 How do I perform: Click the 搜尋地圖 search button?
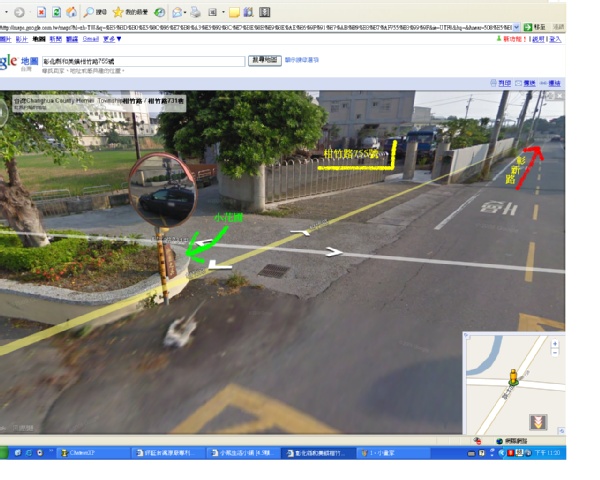coord(264,60)
